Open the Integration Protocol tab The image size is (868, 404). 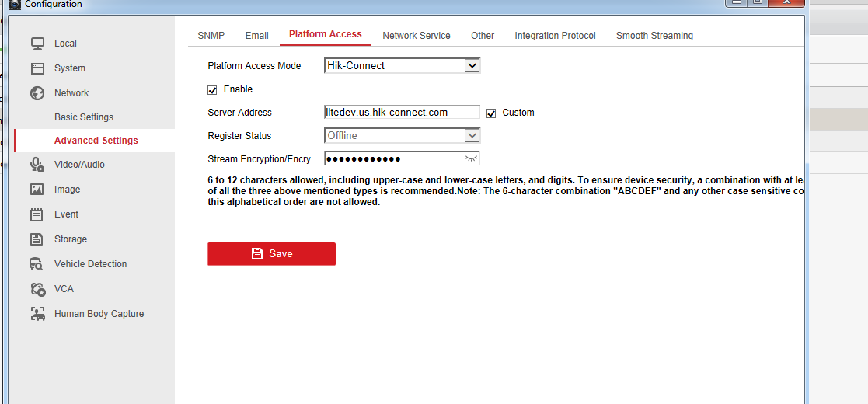tap(555, 36)
